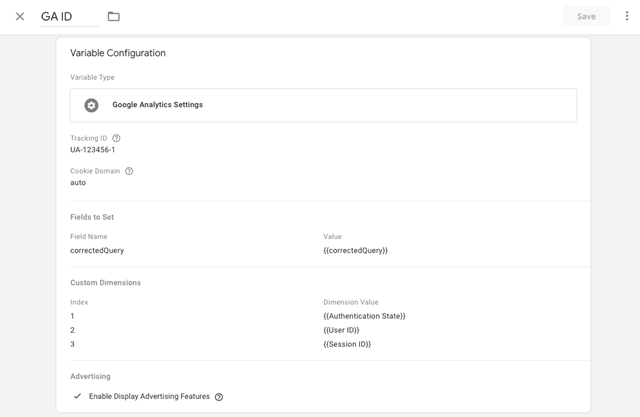Click the Dimension Value column header

click(351, 302)
